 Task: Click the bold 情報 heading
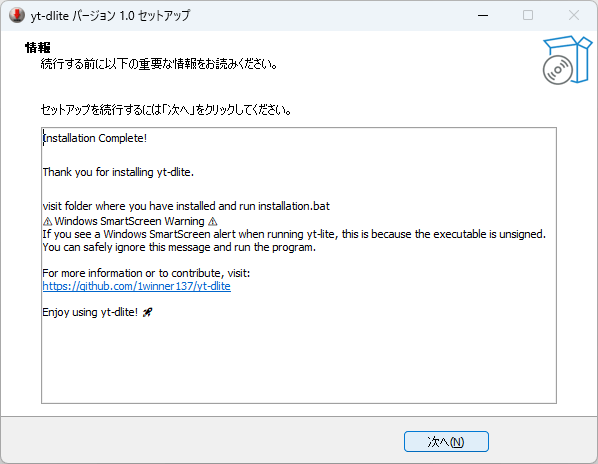[x=38, y=48]
